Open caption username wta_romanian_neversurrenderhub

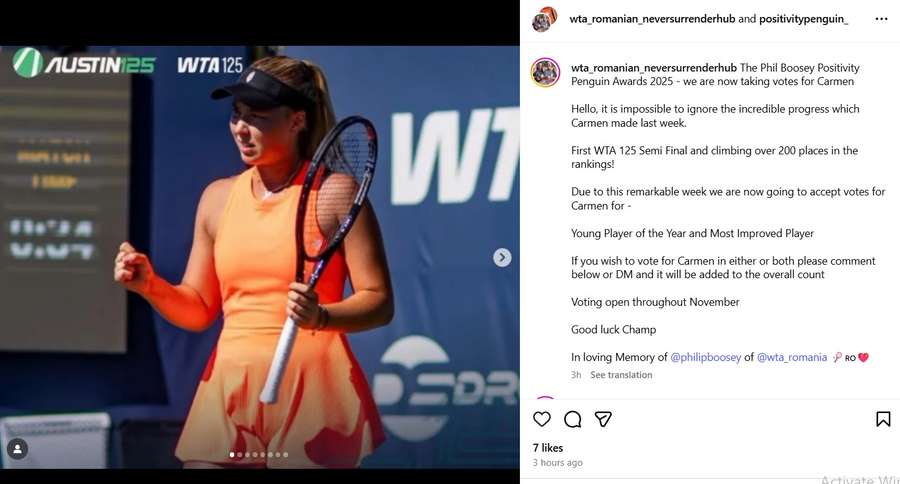pyautogui.click(x=654, y=68)
